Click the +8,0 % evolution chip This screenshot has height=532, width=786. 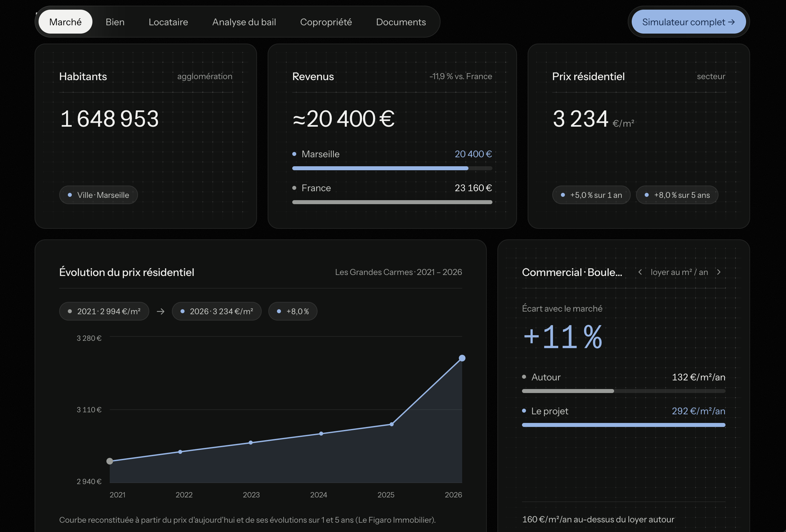pos(293,311)
